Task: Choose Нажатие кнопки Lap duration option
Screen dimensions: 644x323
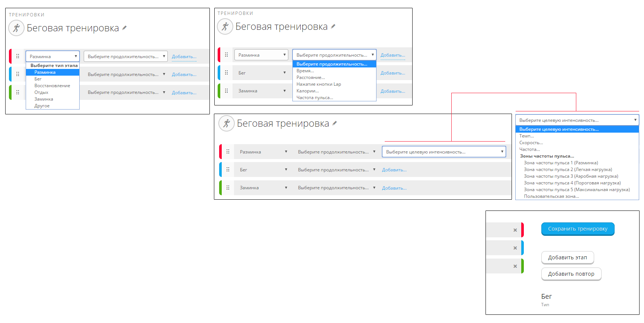Action: (x=318, y=84)
